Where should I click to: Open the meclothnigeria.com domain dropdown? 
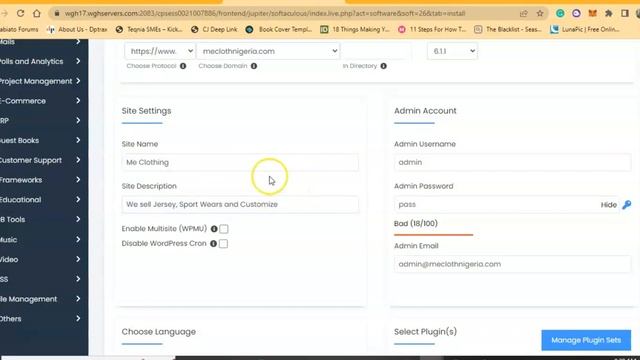click(268, 51)
